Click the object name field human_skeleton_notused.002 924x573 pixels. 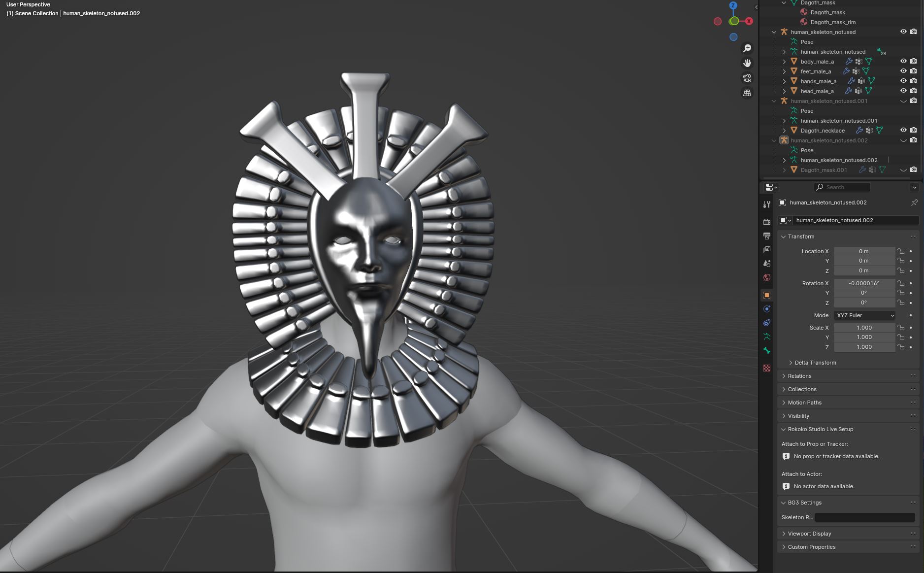[x=856, y=220]
